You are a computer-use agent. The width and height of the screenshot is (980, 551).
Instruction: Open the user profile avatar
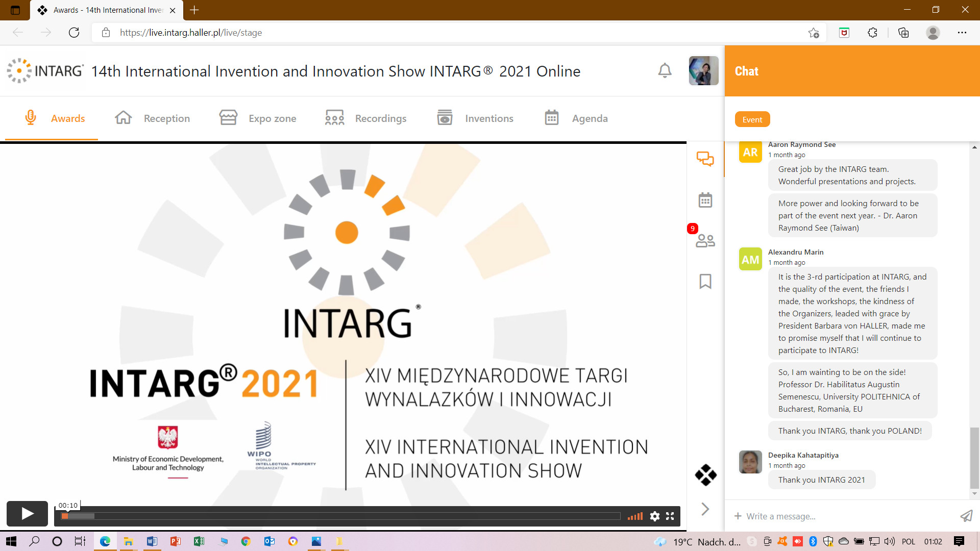point(703,70)
